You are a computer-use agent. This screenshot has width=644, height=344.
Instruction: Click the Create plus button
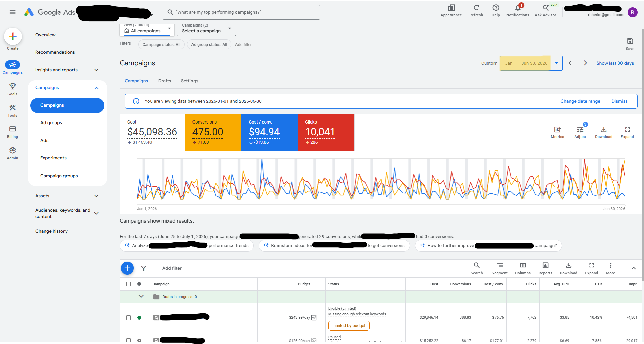13,36
